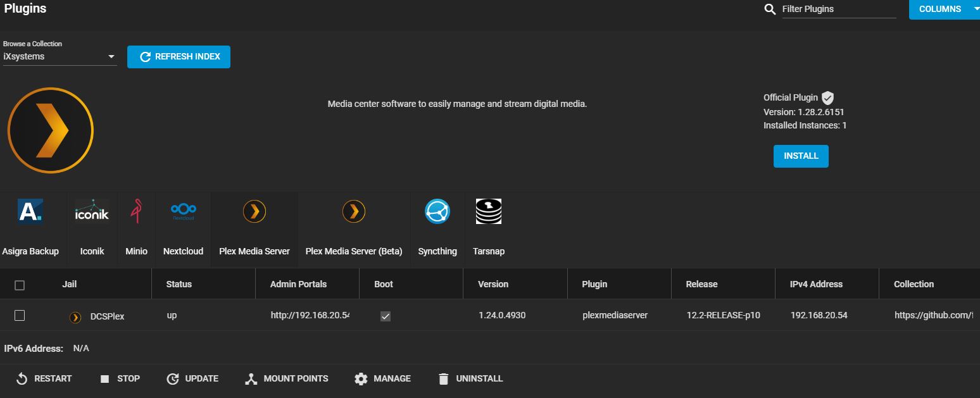Click the DCSPlex jail Plex icon
Image resolution: width=980 pixels, height=398 pixels.
pos(75,317)
